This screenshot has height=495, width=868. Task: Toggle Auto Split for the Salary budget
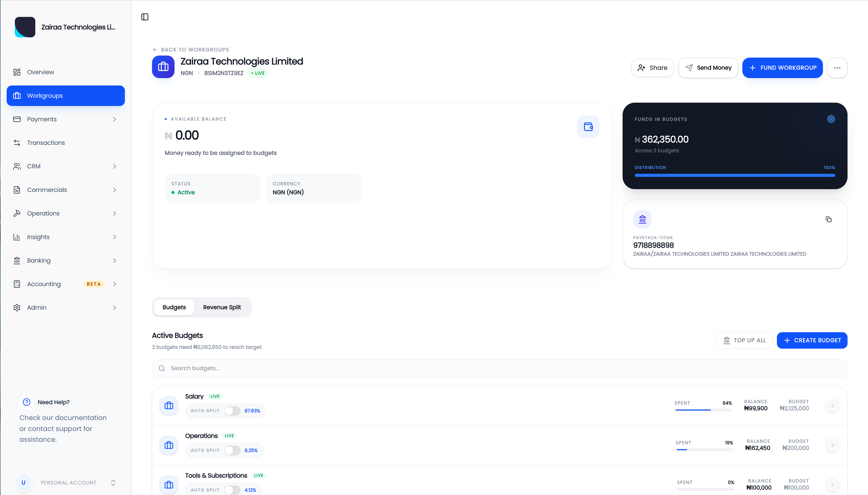[232, 410]
